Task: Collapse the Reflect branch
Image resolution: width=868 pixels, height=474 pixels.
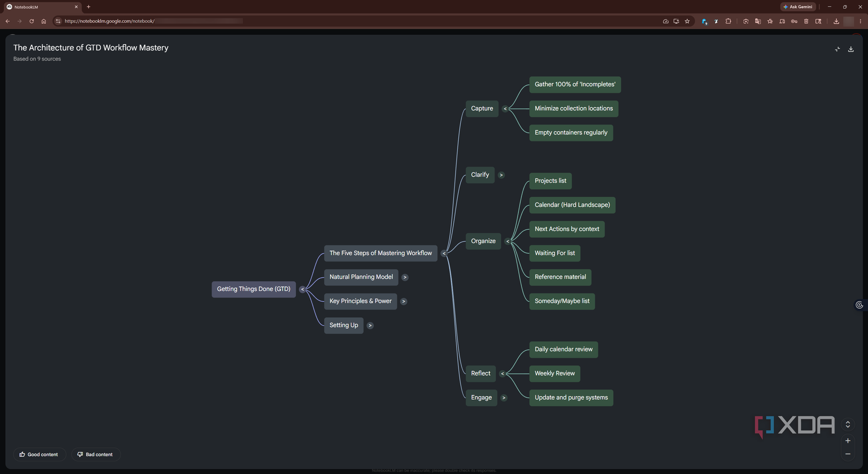Action: (x=502, y=374)
